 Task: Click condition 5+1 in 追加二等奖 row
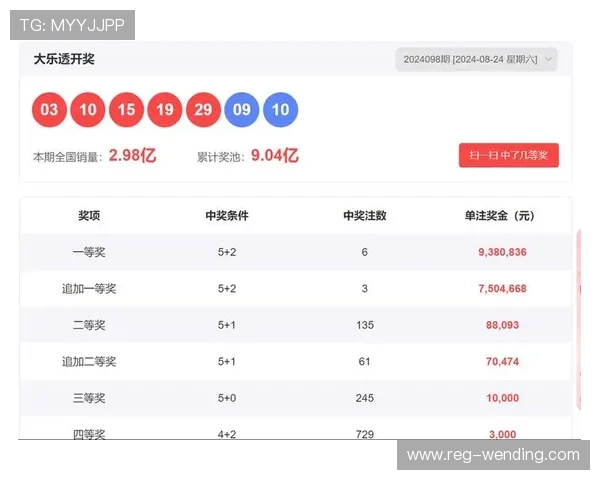pos(227,361)
